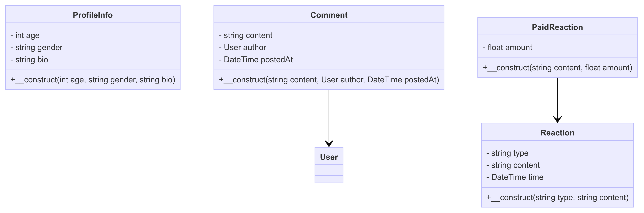The height and width of the screenshot is (213, 644).
Task: Click the 'float amount' attribute in PaidReaction
Action: point(507,47)
